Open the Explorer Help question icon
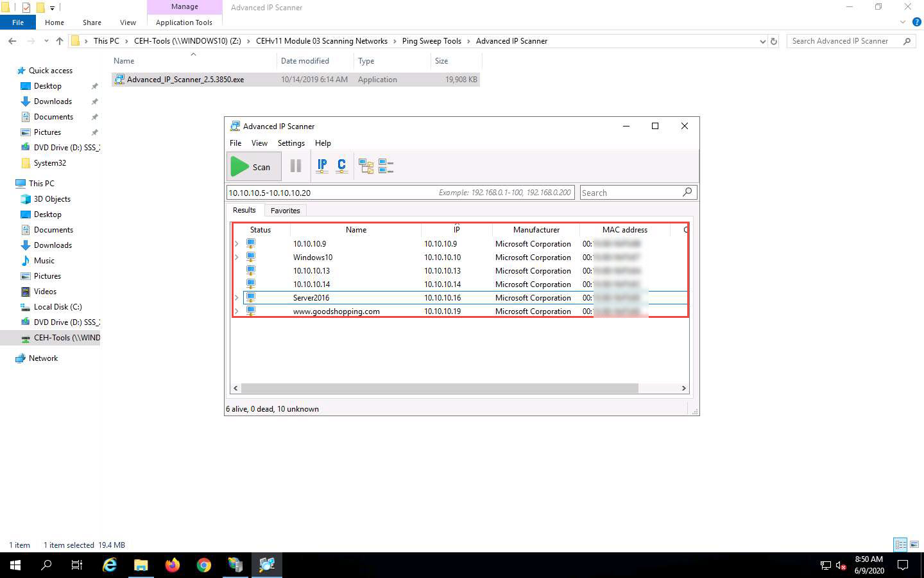This screenshot has width=924, height=578. [916, 22]
